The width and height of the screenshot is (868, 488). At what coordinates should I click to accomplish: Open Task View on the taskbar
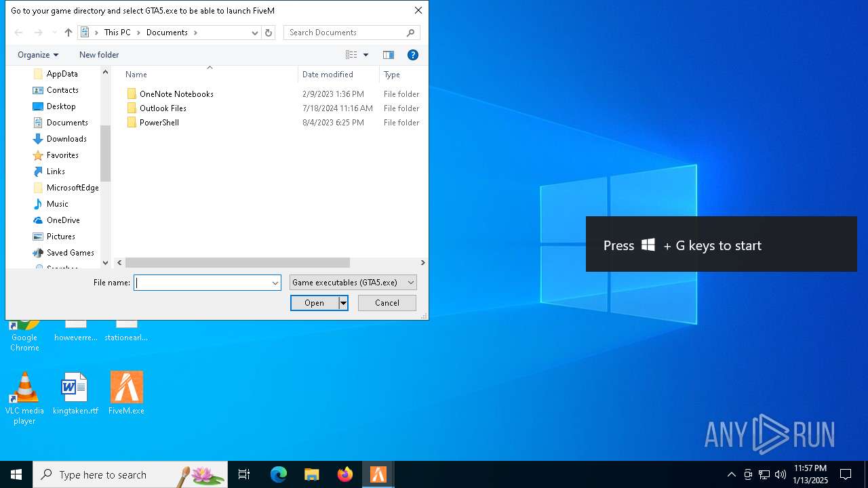point(244,474)
